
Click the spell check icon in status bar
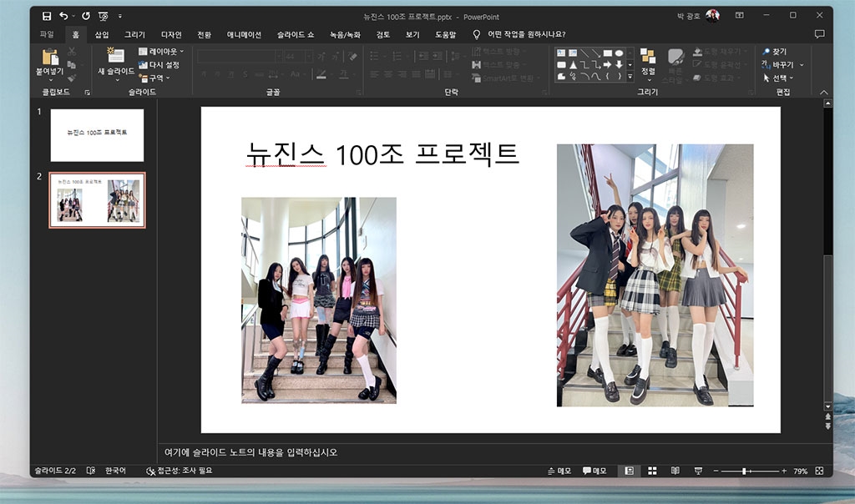[x=90, y=471]
